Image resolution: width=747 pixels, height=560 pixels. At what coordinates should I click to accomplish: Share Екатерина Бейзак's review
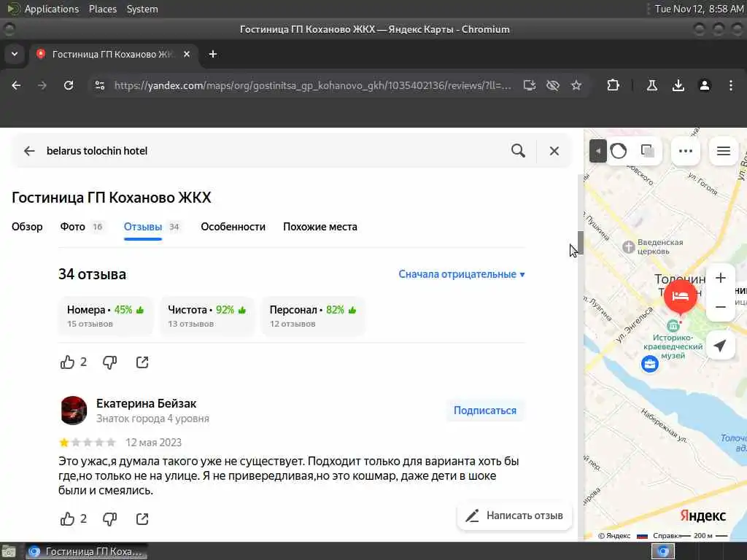[x=142, y=518]
